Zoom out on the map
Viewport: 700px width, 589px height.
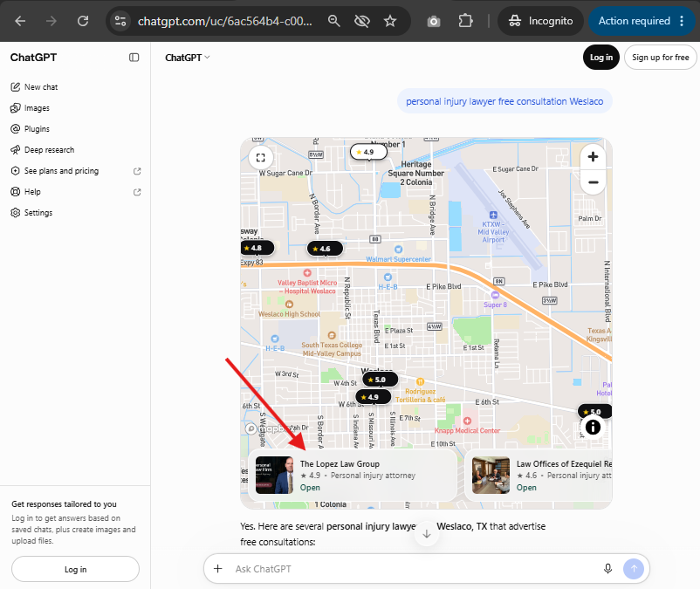[x=593, y=182]
